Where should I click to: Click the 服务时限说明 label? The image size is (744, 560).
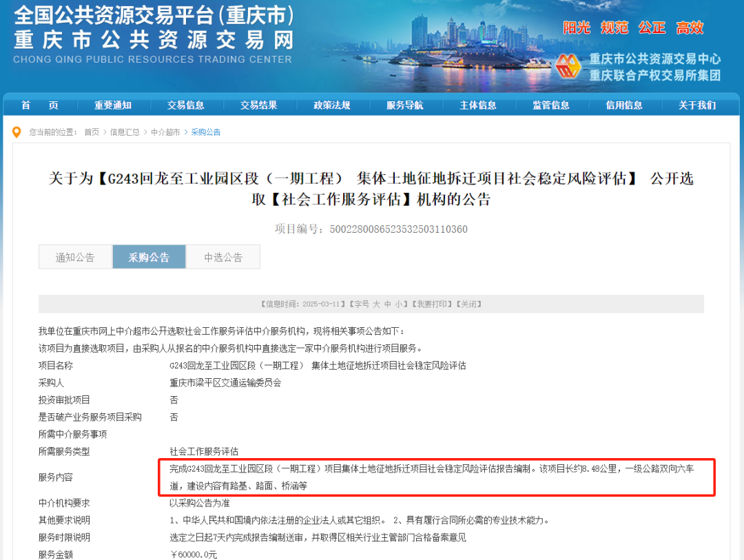pos(64,537)
